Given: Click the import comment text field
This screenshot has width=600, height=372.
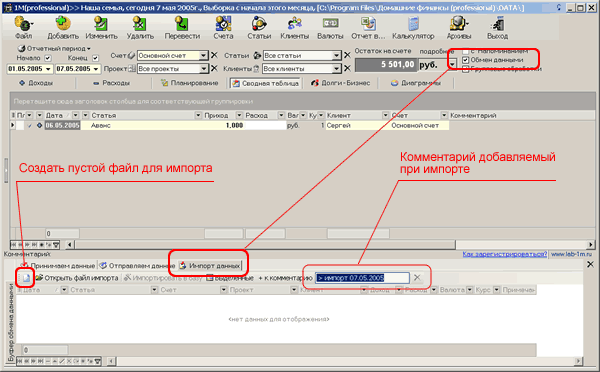Looking at the screenshot, I should pos(362,278).
